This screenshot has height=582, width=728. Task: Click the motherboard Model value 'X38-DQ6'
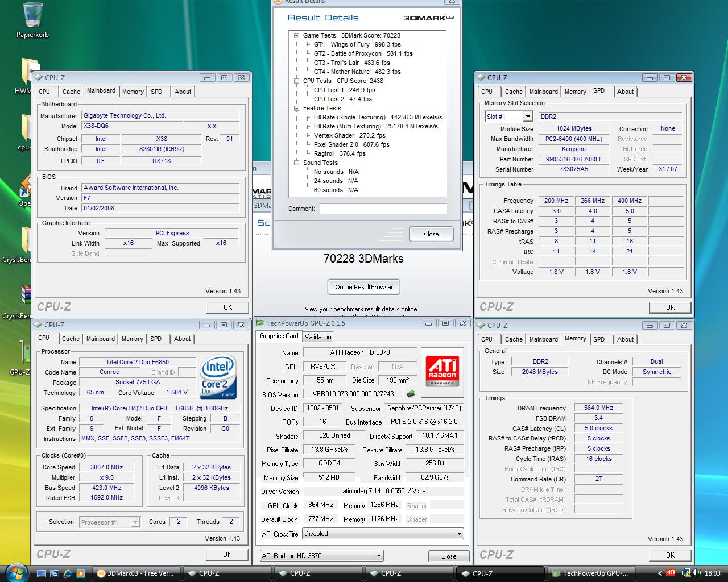tap(132, 126)
